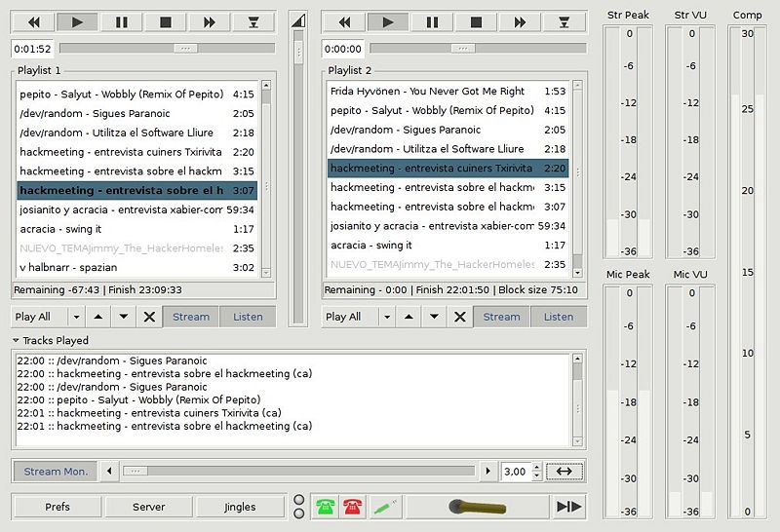Stop player 2 playback
This screenshot has width=780, height=532.
pyautogui.click(x=476, y=22)
